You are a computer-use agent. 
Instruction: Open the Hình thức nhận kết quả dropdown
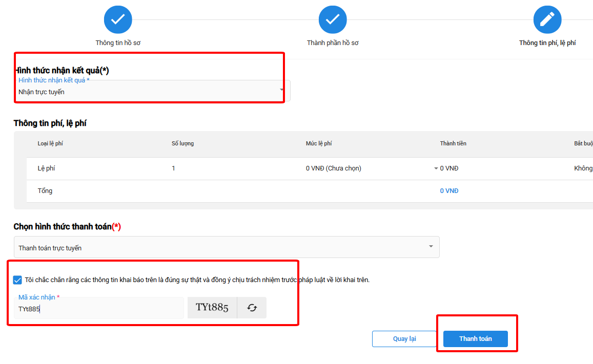(x=152, y=91)
